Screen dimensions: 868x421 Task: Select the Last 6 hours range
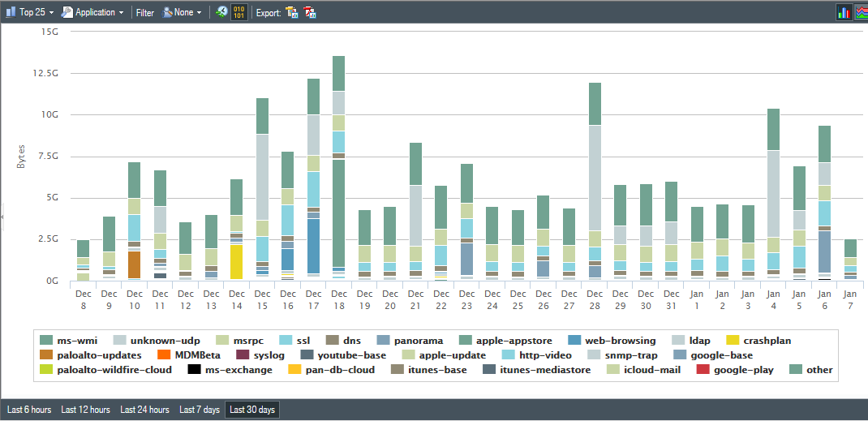(x=28, y=410)
